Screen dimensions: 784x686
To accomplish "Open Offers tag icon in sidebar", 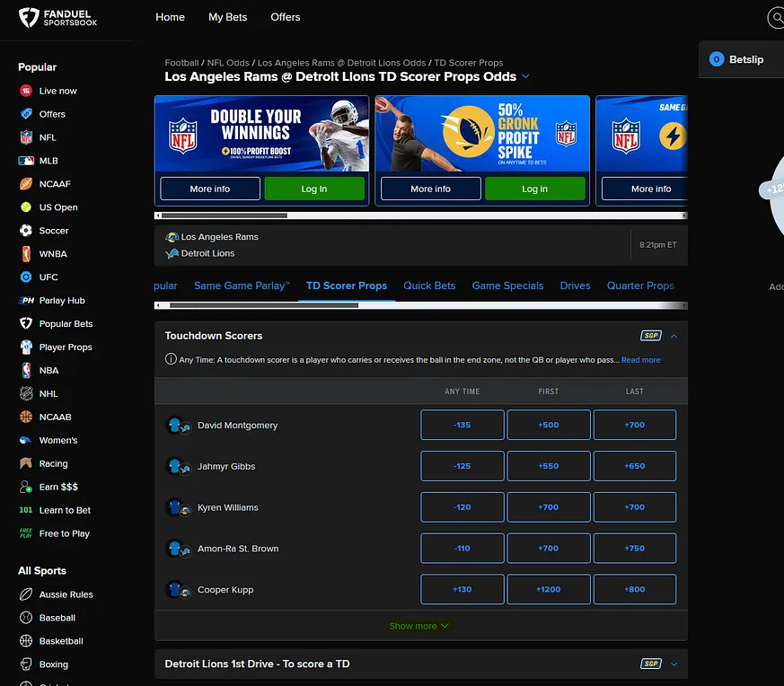I will [26, 114].
